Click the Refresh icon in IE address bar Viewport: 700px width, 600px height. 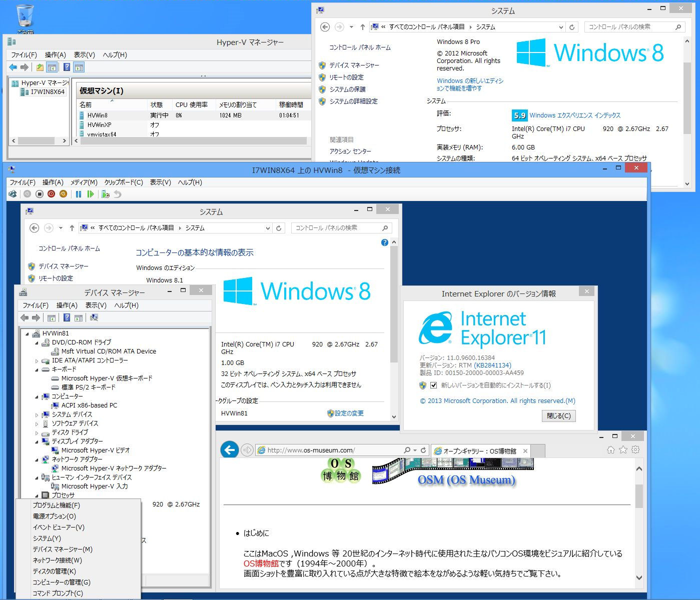click(x=423, y=450)
